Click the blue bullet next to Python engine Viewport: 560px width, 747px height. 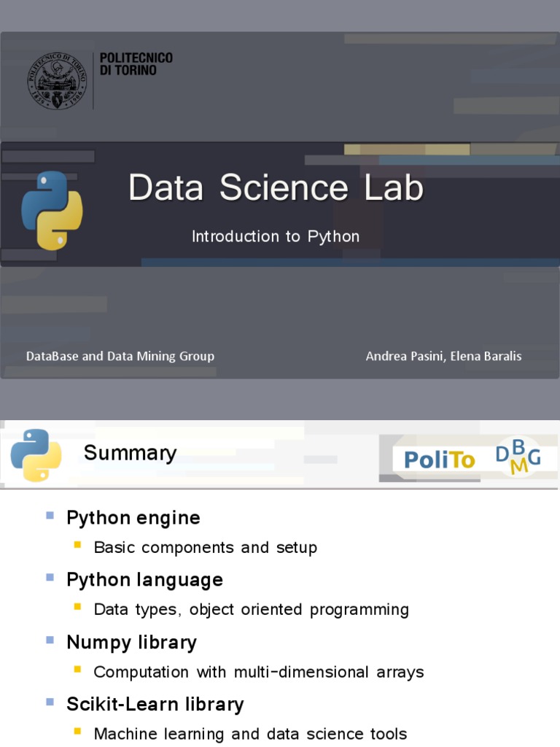coord(50,516)
